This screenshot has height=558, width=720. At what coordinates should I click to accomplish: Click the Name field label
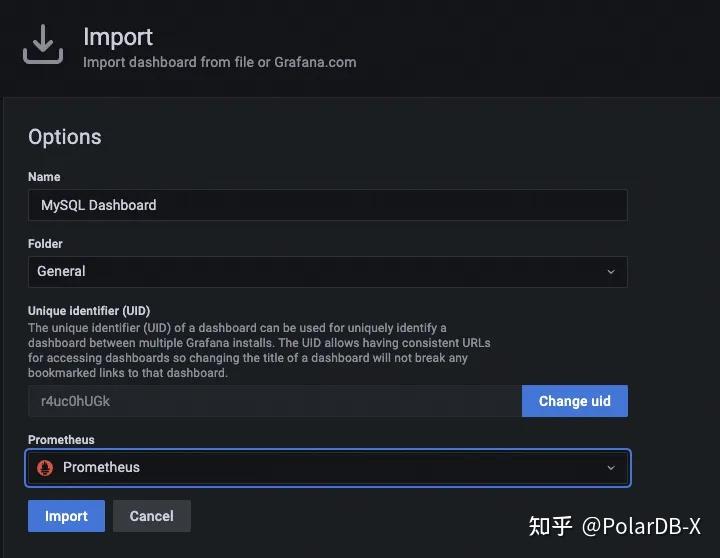click(x=44, y=177)
